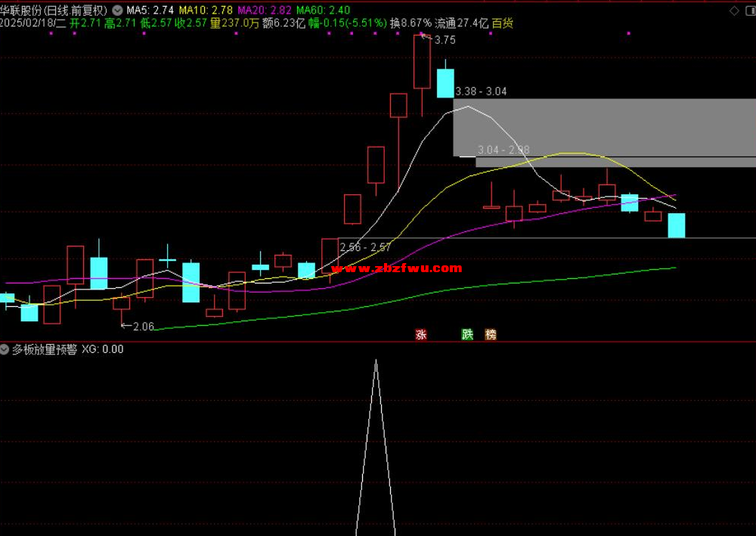Click the tallest red candle near 3.75
Screen dimensions: 756x536
pyautogui.click(x=422, y=62)
